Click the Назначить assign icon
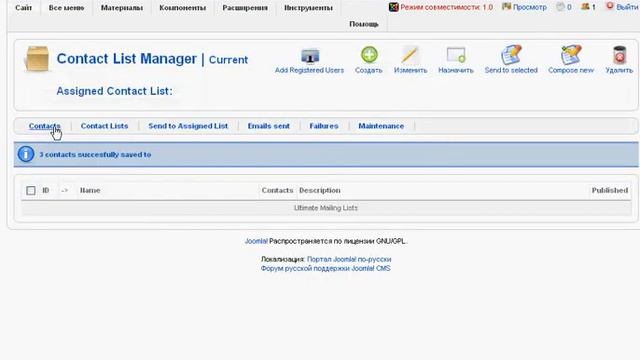This screenshot has width=640, height=360. pos(456,55)
